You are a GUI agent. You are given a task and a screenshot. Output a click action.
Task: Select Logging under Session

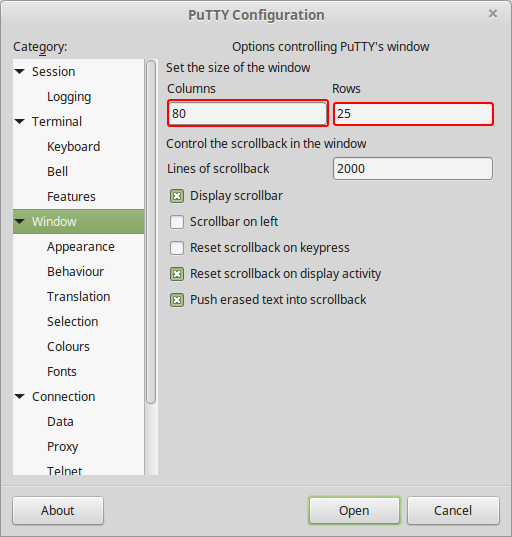click(x=69, y=97)
